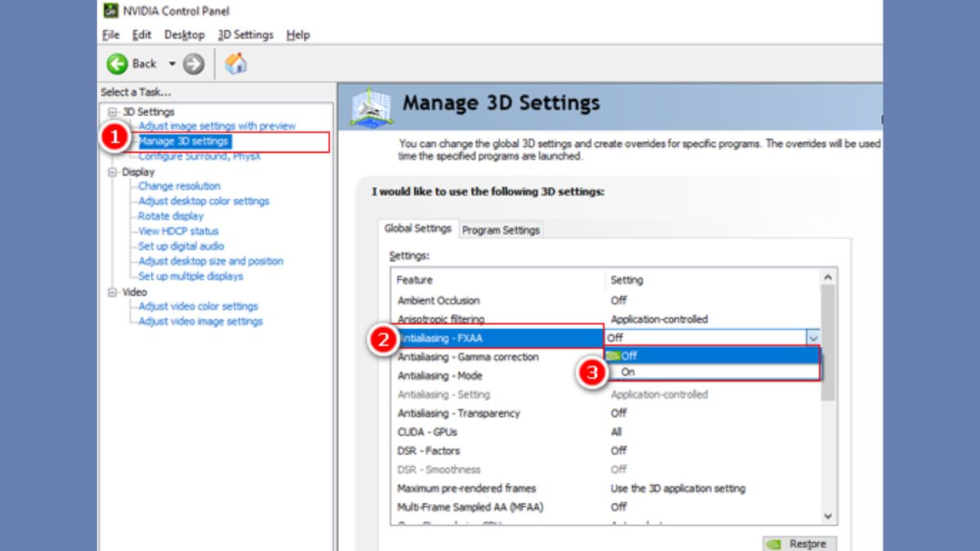Viewport: 980px width, 551px height.
Task: Select Maximum pre-rendered frames row
Action: pos(605,488)
